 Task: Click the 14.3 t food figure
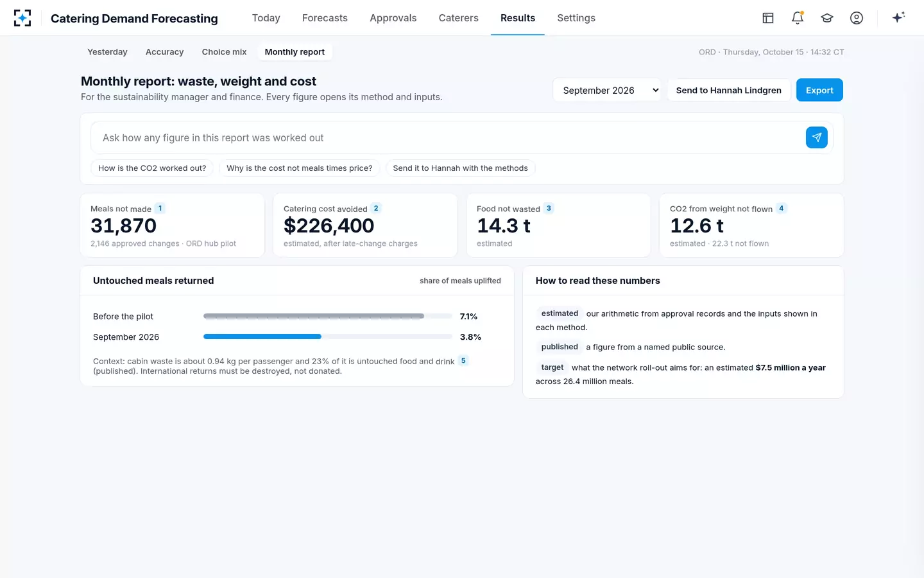504,225
